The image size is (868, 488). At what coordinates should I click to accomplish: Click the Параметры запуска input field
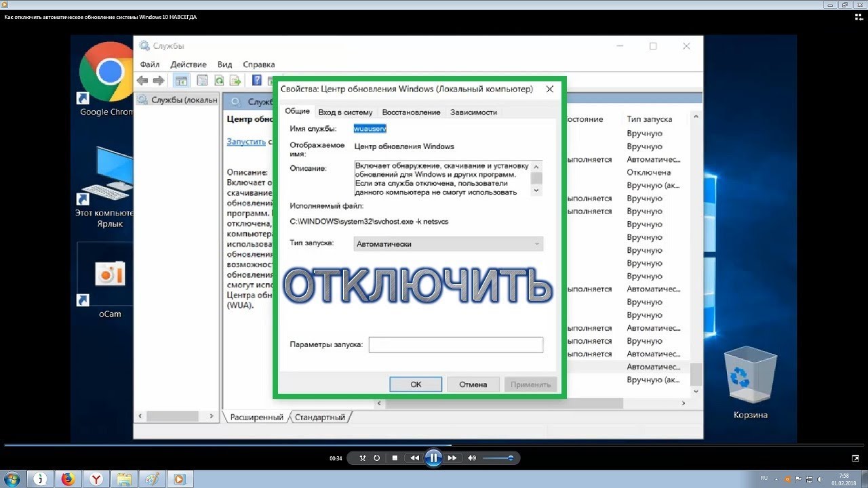click(x=456, y=345)
